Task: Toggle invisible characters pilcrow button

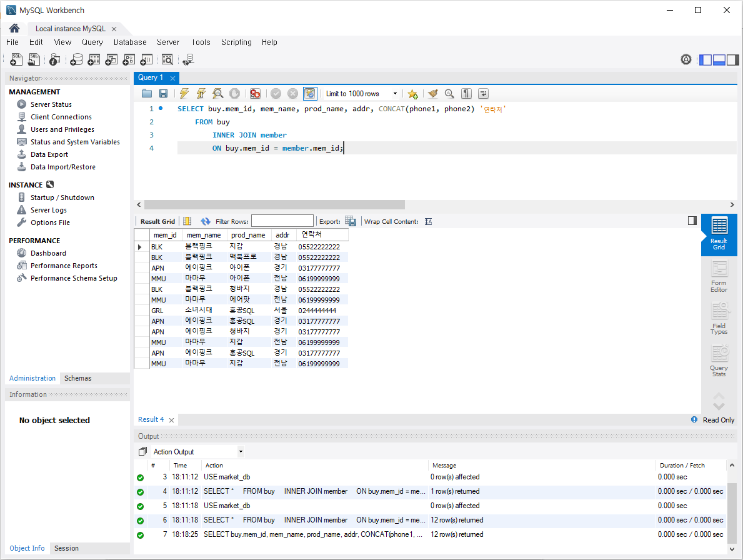Action: pos(466,94)
